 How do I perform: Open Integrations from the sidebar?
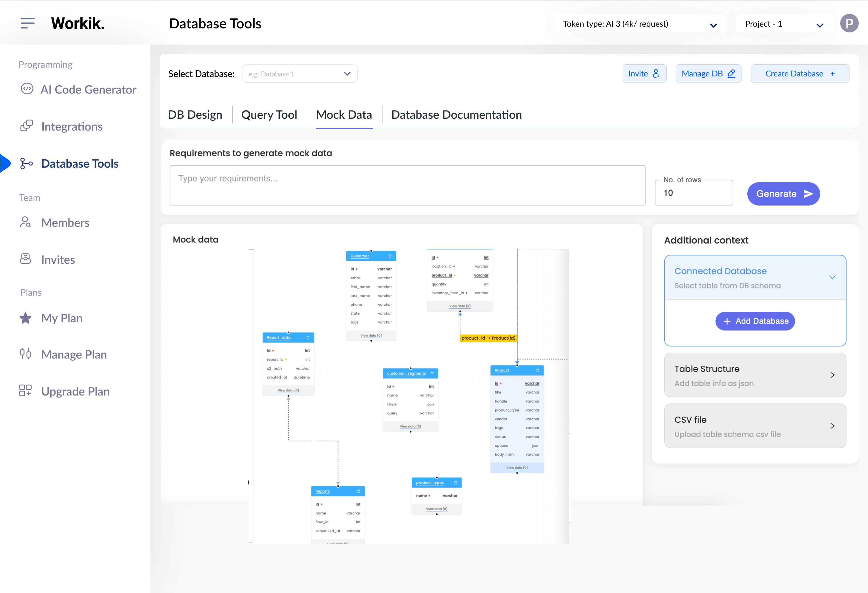(x=27, y=126)
